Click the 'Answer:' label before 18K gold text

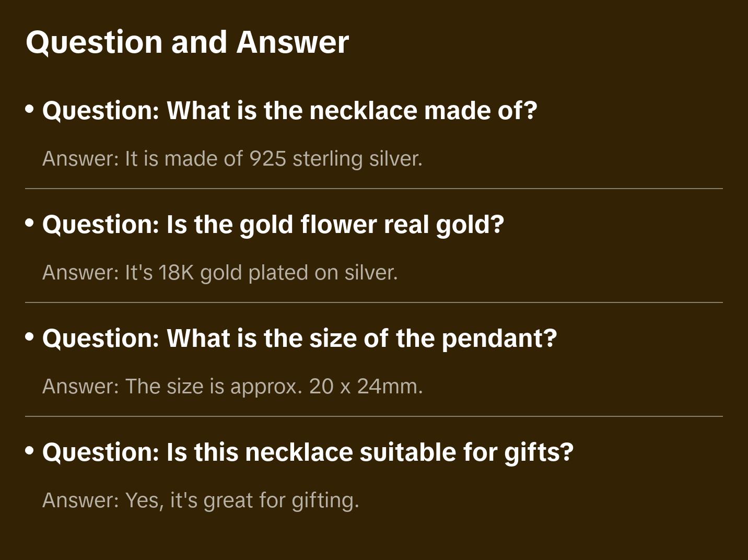click(81, 273)
